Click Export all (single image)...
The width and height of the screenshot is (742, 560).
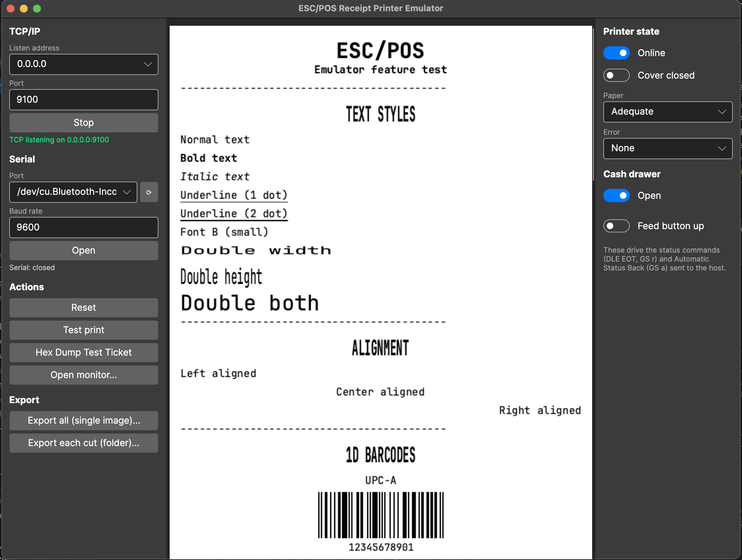84,421
